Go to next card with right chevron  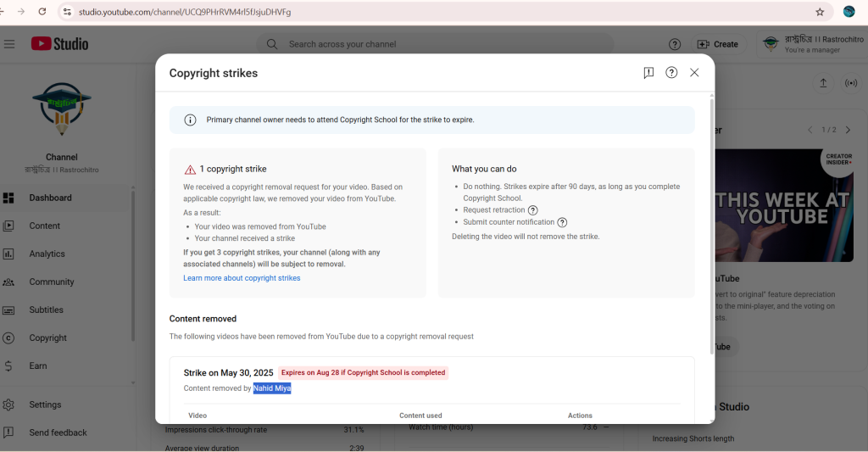(848, 130)
